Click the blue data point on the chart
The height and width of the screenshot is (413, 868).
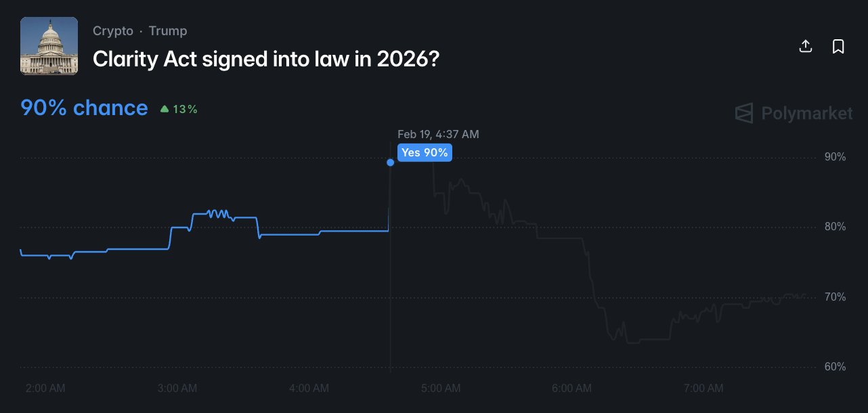(x=390, y=162)
